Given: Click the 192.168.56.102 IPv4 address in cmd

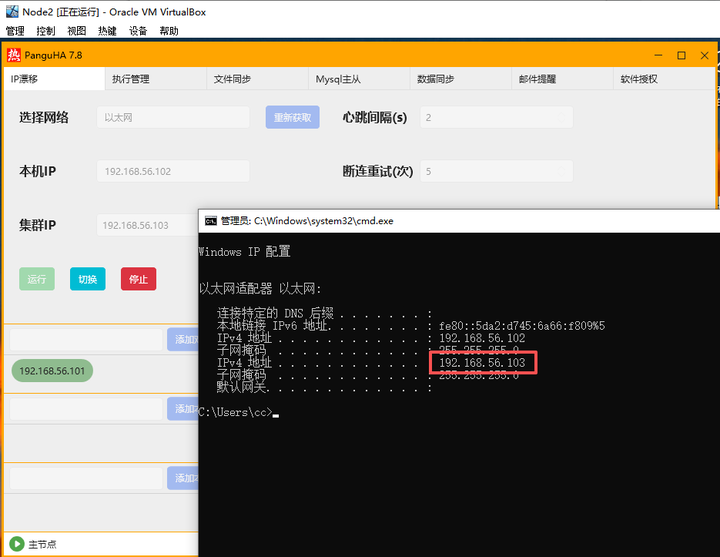Looking at the screenshot, I should pyautogui.click(x=482, y=338).
